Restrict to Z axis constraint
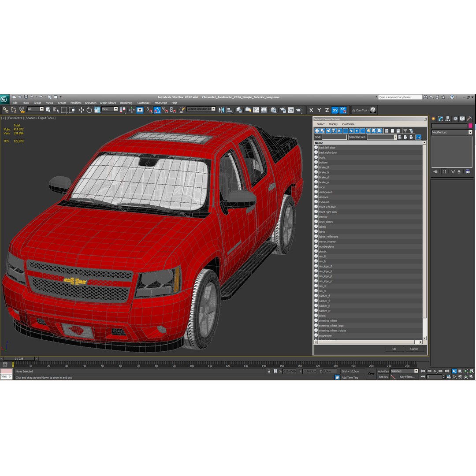The width and height of the screenshot is (476, 476). pyautogui.click(x=327, y=110)
